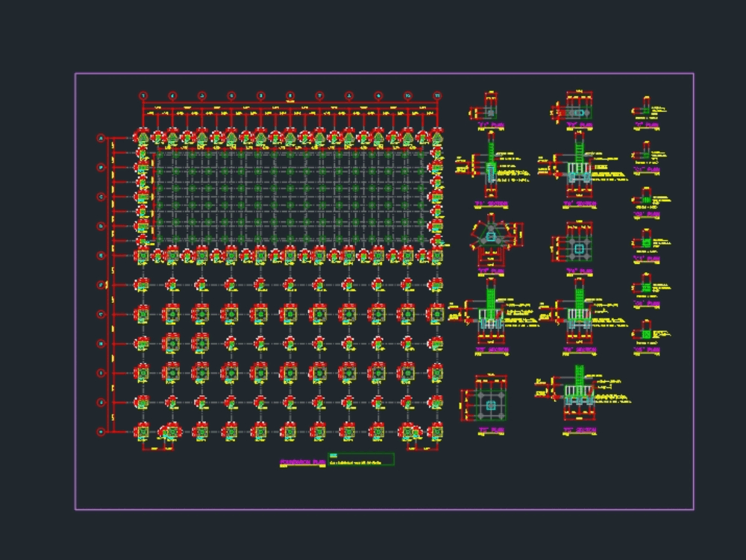The image size is (746, 560).
Task: Select a yellow dimension text along the top grid
Action: [x=187, y=106]
